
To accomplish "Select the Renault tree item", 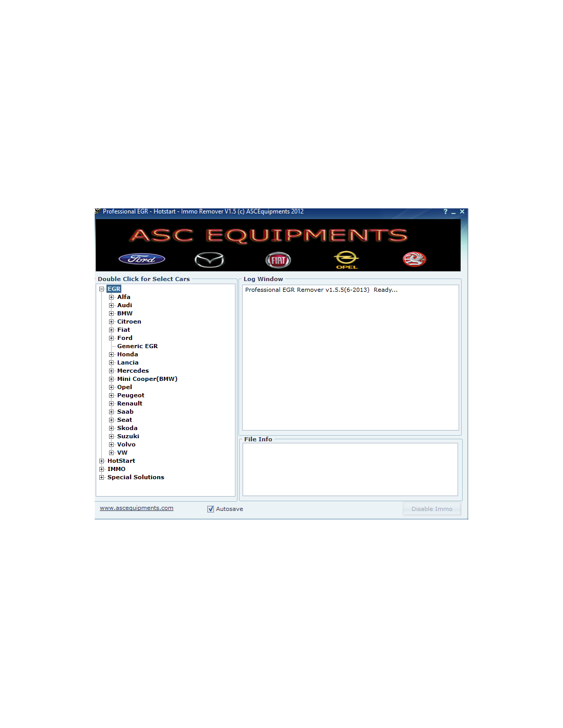I will tap(129, 403).
